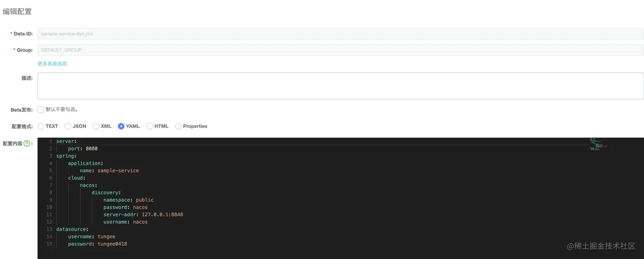This screenshot has height=259, width=644.
Task: Place cursor after password: tungee0418
Action: [x=127, y=244]
